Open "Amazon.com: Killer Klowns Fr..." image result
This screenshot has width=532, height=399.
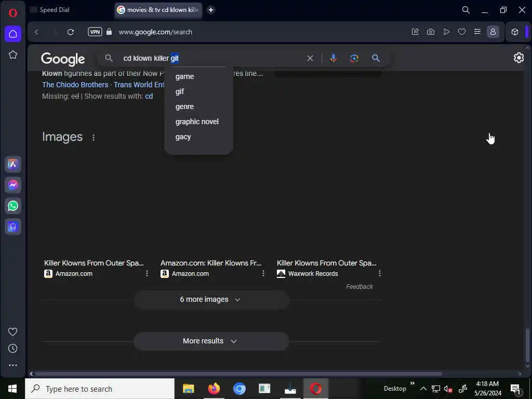pyautogui.click(x=211, y=263)
